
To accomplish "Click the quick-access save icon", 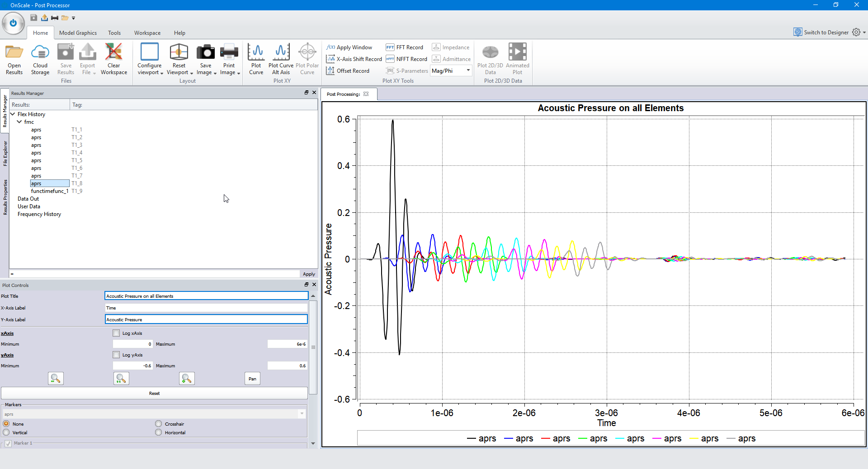I will coord(34,18).
